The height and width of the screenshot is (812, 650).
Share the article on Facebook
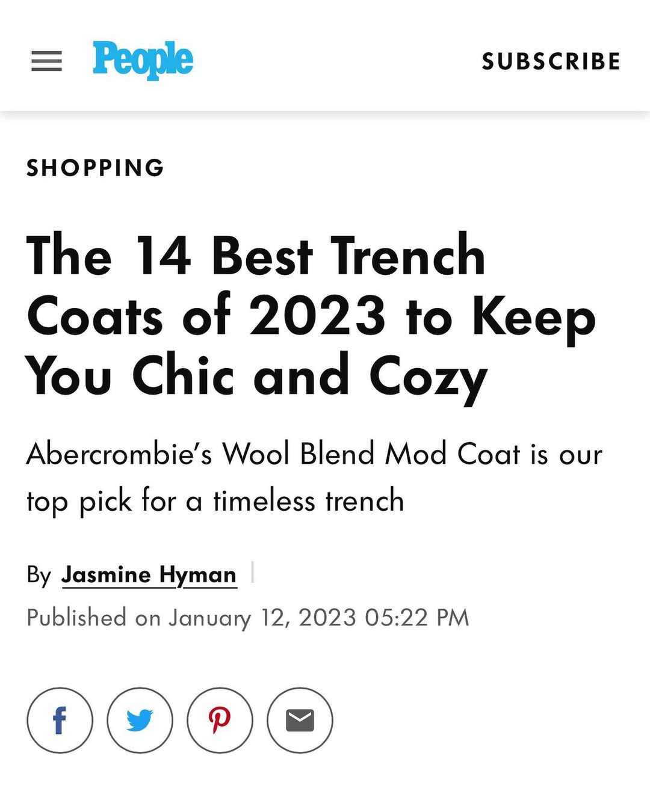(60, 720)
